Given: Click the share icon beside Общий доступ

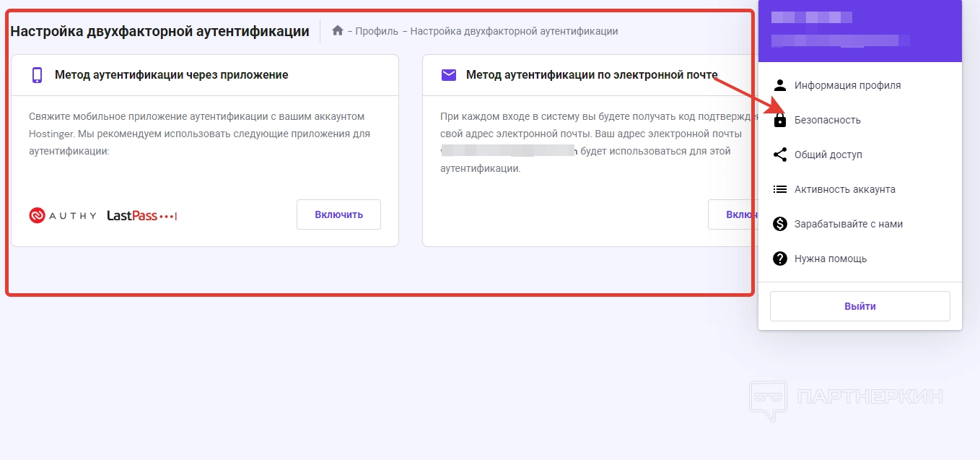Looking at the screenshot, I should tap(779, 155).
